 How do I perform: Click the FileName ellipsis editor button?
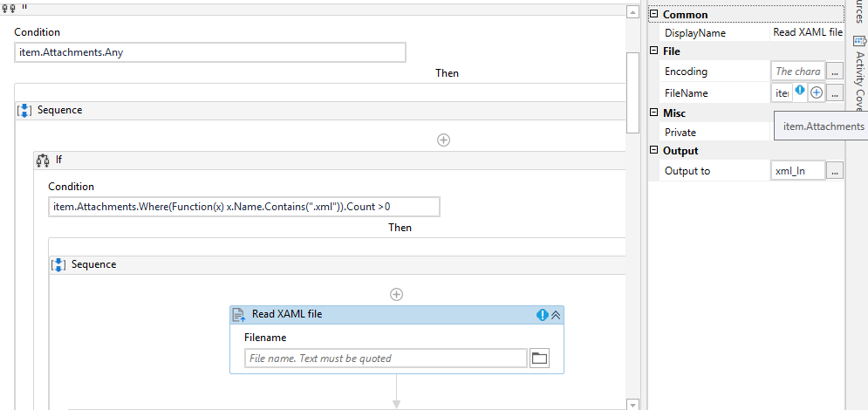pyautogui.click(x=835, y=92)
